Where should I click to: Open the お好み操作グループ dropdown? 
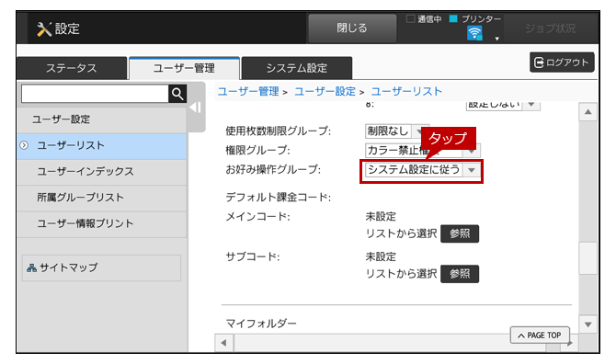pyautogui.click(x=423, y=170)
